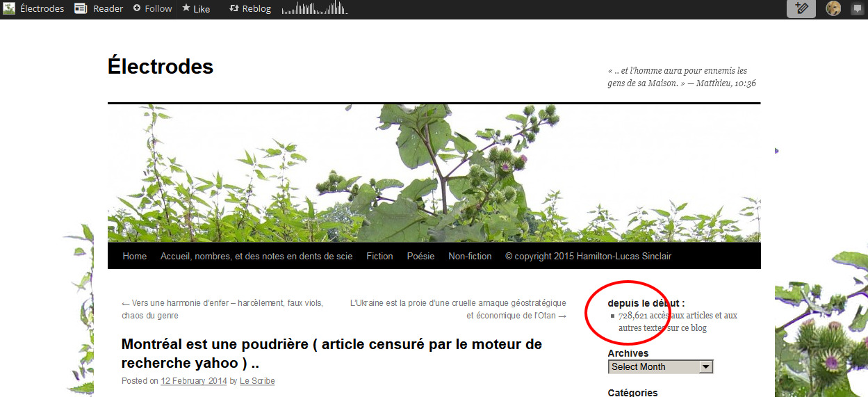Open the user avatar profile menu
This screenshot has height=397, width=868.
pyautogui.click(x=833, y=8)
